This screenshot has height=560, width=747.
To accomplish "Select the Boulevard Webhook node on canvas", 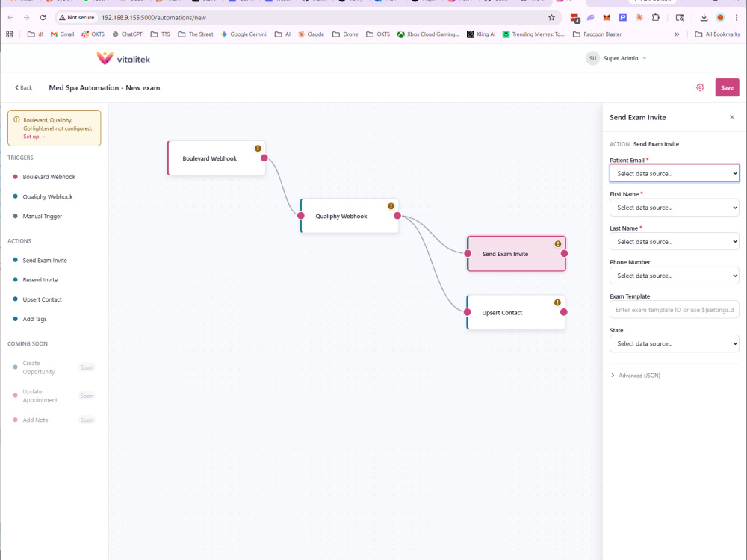I will (x=217, y=158).
